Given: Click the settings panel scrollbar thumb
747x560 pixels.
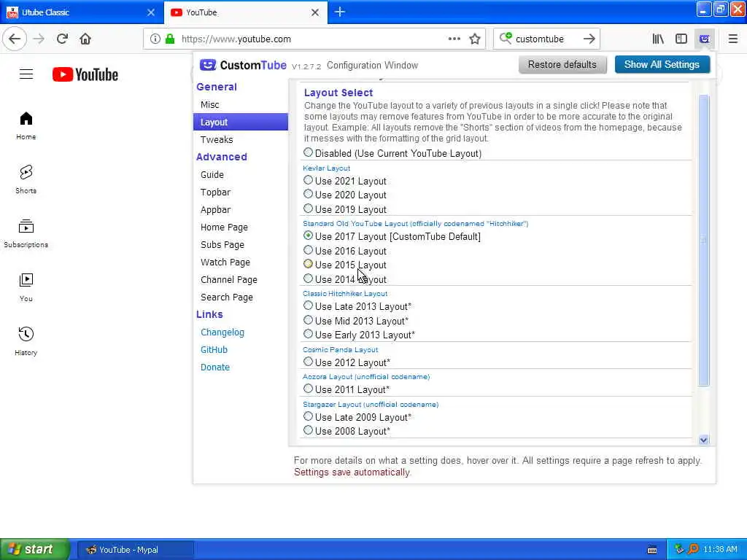Looking at the screenshot, I should point(704,240).
